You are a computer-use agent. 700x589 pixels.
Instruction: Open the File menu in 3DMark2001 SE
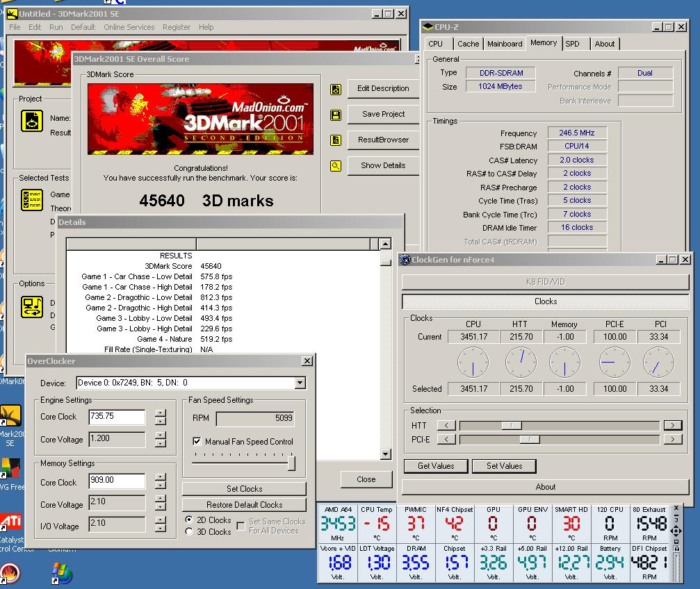coord(15,27)
